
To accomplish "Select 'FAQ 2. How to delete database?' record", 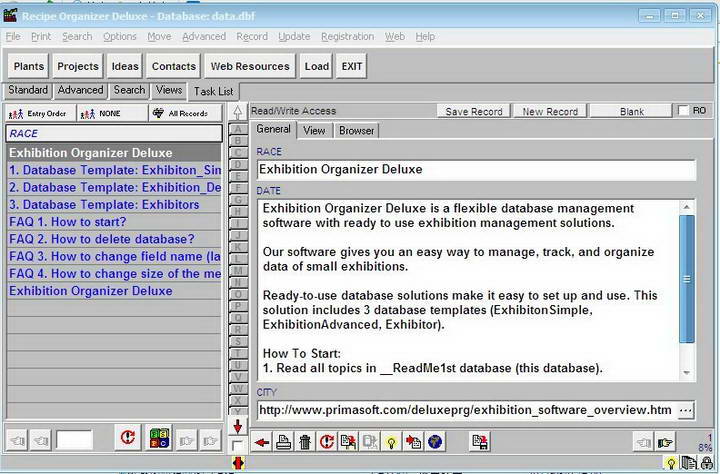I will coord(114,239).
